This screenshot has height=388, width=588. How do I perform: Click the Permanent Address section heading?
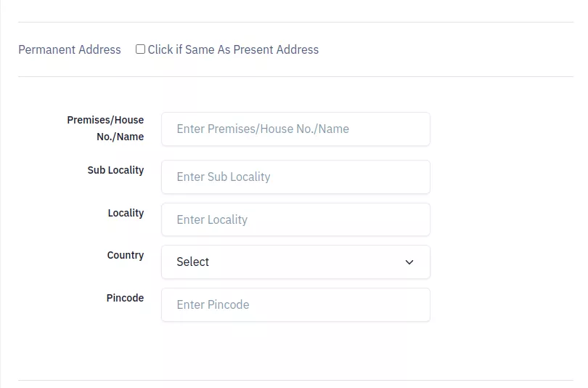coord(70,49)
